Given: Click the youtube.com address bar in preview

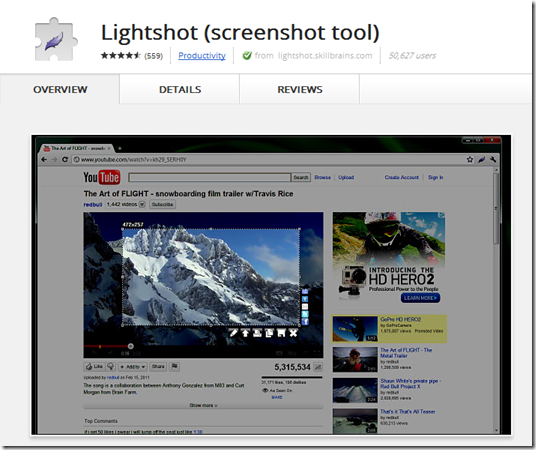Looking at the screenshot, I should coord(268,159).
